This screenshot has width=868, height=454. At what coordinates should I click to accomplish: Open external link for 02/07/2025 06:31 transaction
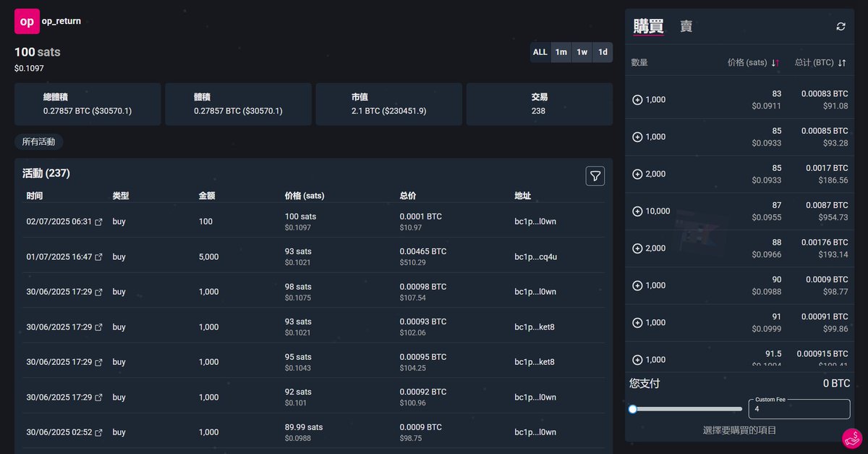99,222
